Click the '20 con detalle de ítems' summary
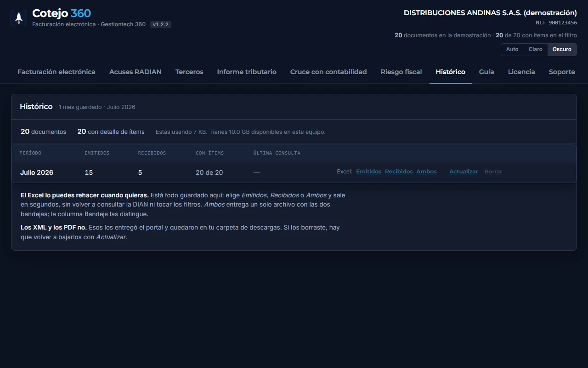Viewport: 588px width, 368px height. pos(111,132)
